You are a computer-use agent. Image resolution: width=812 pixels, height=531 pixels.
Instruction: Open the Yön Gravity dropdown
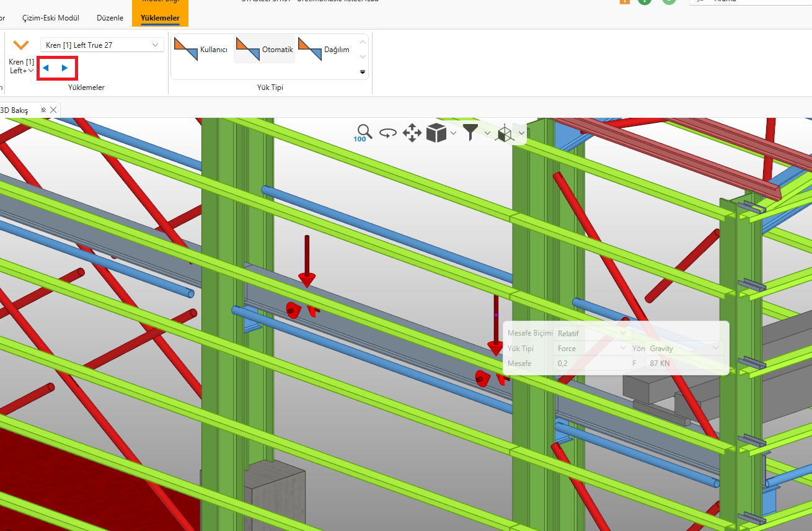(x=684, y=349)
